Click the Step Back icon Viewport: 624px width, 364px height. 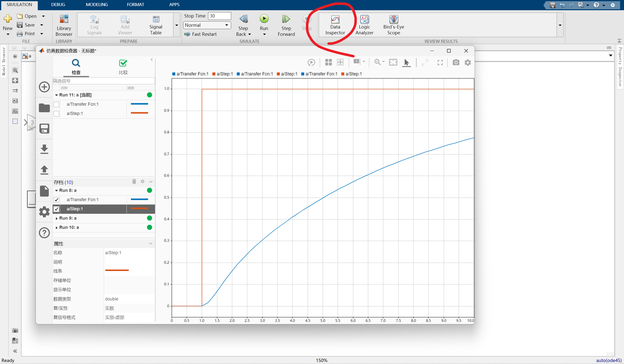(243, 19)
